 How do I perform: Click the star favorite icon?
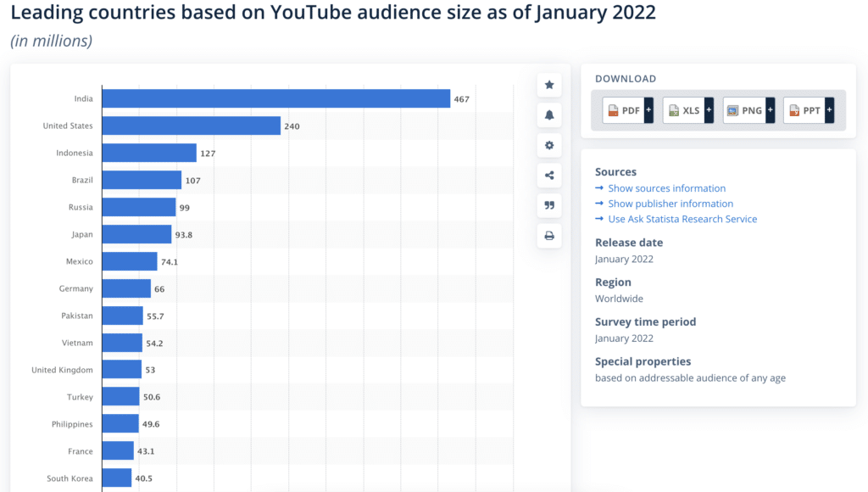coord(549,85)
